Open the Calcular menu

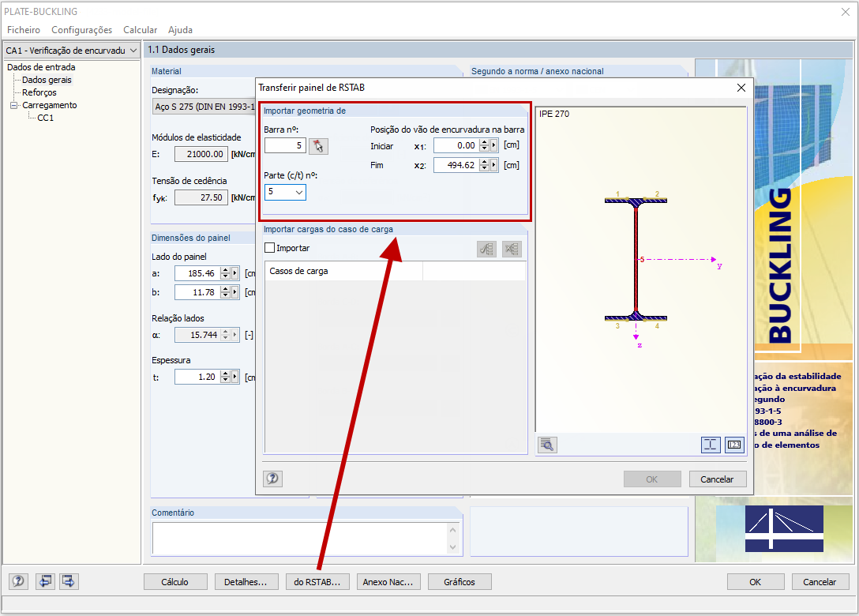(141, 29)
